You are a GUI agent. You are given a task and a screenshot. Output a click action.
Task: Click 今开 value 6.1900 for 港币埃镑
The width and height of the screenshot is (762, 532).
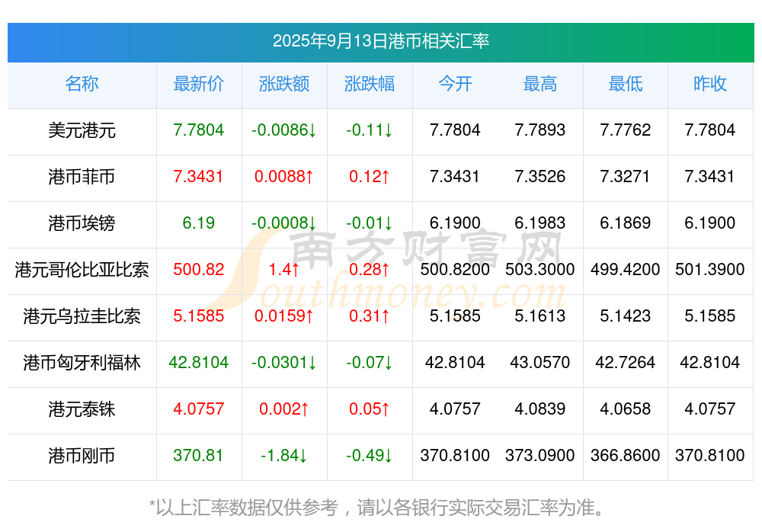point(455,223)
